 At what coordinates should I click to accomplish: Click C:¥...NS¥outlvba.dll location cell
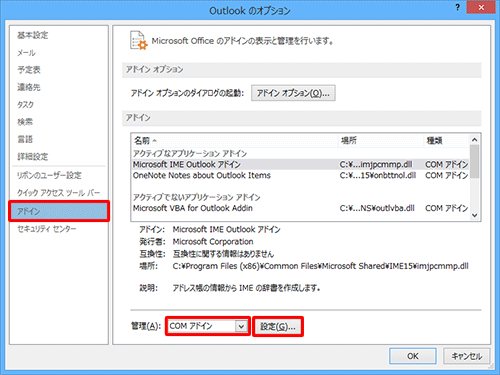(377, 208)
